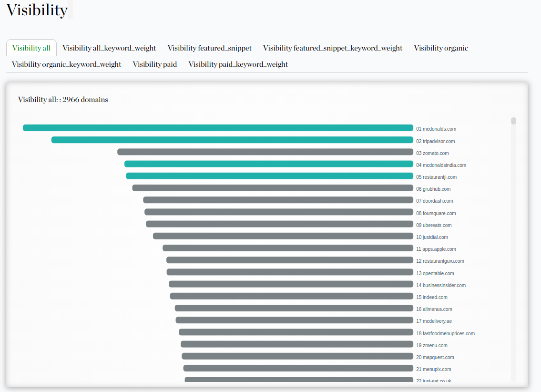Click the '13 opentable.com' label
Viewport: 541px width, 392px height.
pos(435,273)
